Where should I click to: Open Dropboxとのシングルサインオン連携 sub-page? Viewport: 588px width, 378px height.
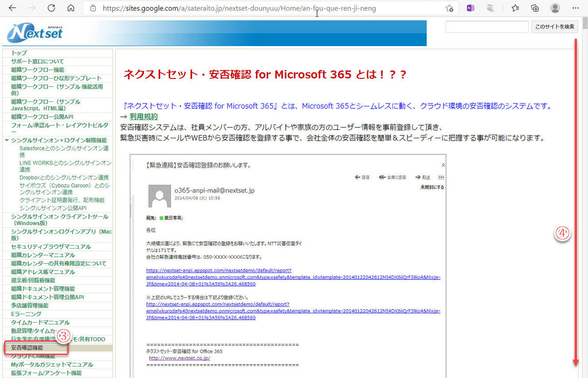pyautogui.click(x=64, y=177)
